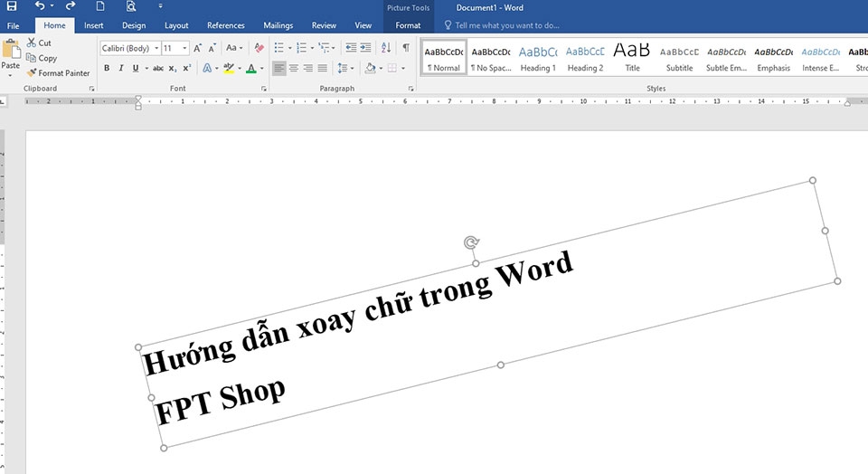Screen dimensions: 868x474
Task: Align text left
Action: 279,68
